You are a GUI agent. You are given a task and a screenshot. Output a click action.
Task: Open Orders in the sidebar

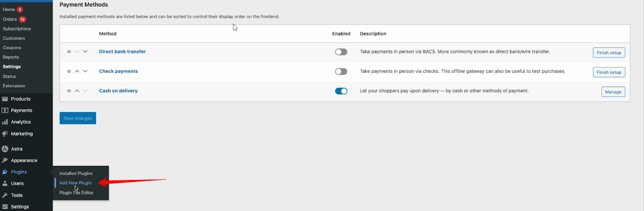(x=10, y=19)
